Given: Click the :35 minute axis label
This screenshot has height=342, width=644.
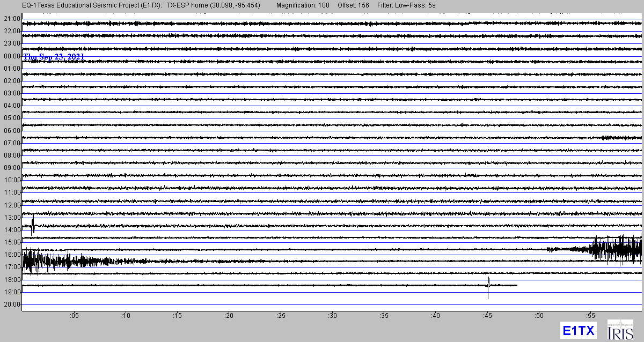Looking at the screenshot, I should [x=384, y=315].
